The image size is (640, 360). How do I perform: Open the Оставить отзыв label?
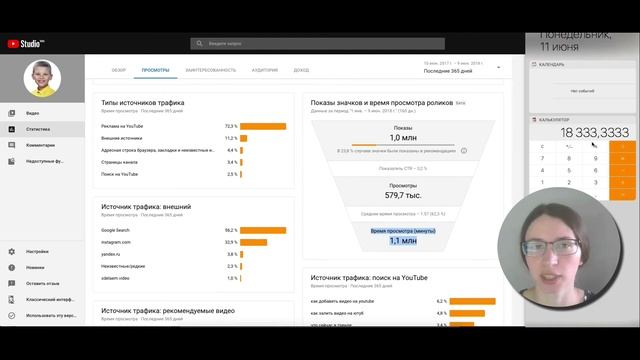tap(42, 283)
